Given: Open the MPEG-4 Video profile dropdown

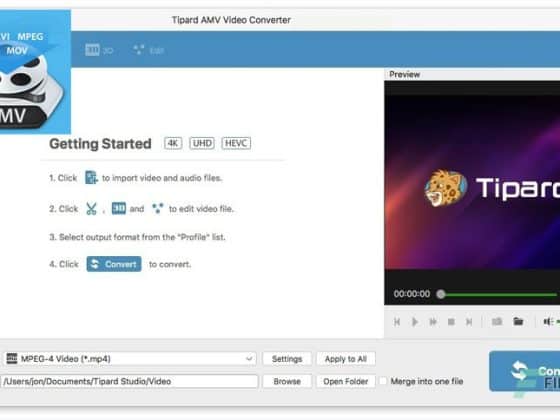Looking at the screenshot, I should coord(130,359).
